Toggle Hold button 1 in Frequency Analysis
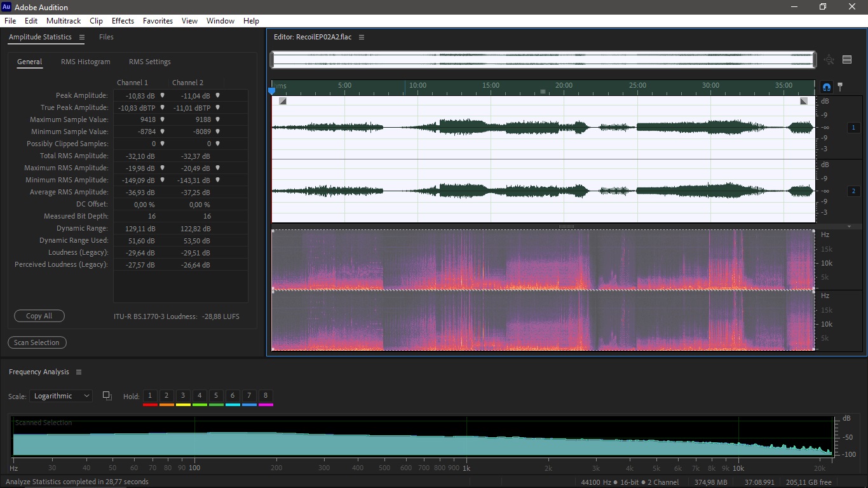Viewport: 868px width, 488px height. click(150, 396)
